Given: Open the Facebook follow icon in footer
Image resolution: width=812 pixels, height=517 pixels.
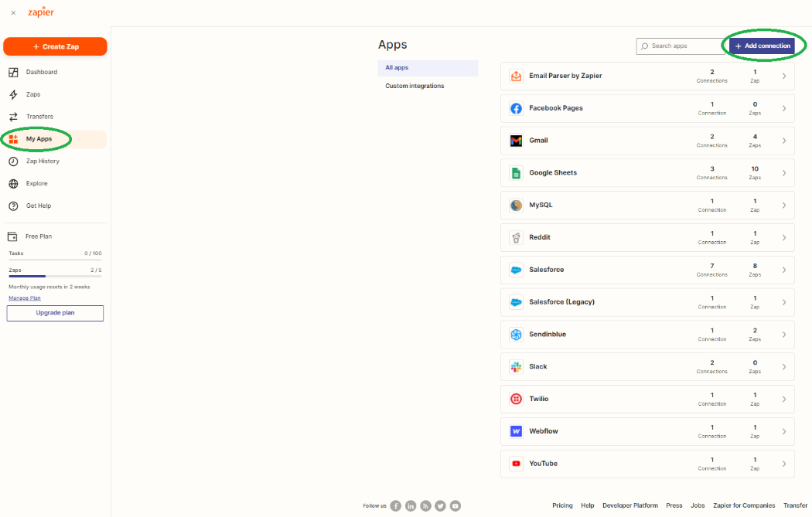Looking at the screenshot, I should pyautogui.click(x=396, y=506).
